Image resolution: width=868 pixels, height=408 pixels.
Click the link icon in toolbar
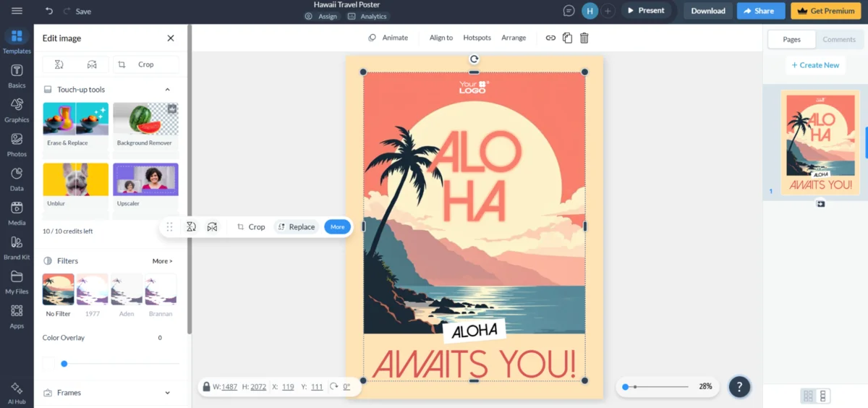(550, 38)
